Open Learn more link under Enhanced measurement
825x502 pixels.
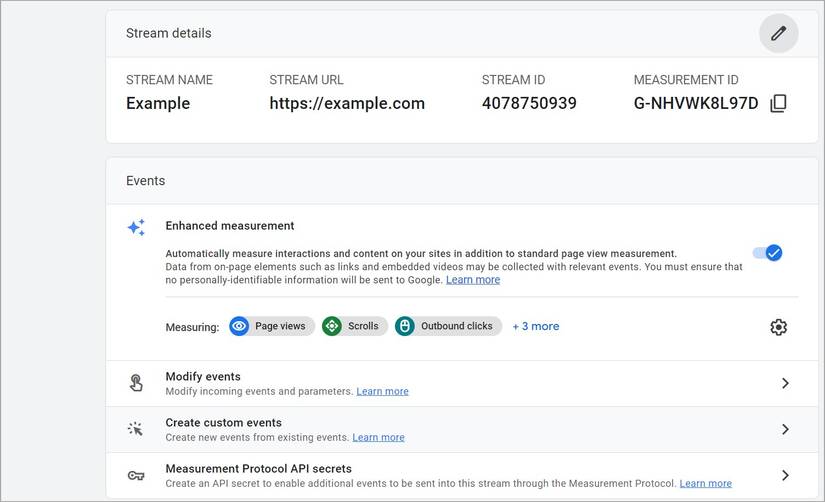pyautogui.click(x=473, y=280)
